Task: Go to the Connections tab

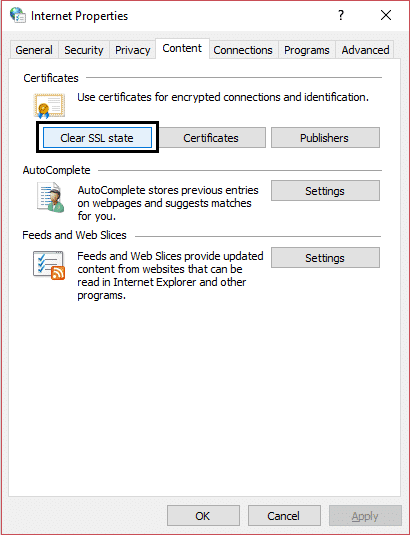Action: 243,50
